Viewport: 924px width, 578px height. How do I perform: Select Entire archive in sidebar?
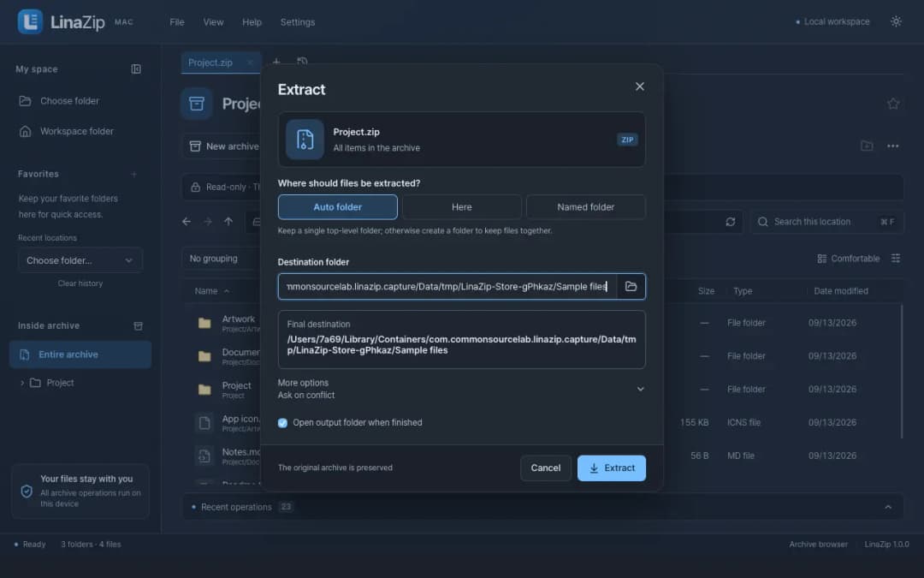[x=80, y=355]
